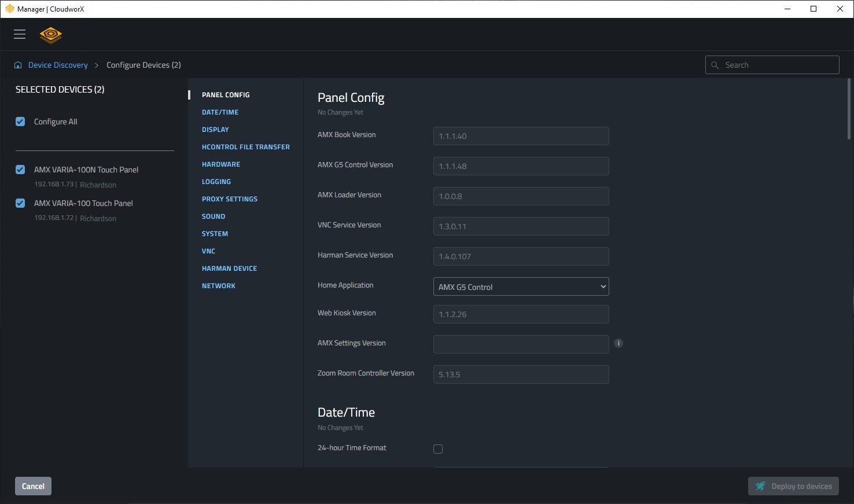
Task: Enable 24-hour Time Format checkbox
Action: tap(438, 448)
